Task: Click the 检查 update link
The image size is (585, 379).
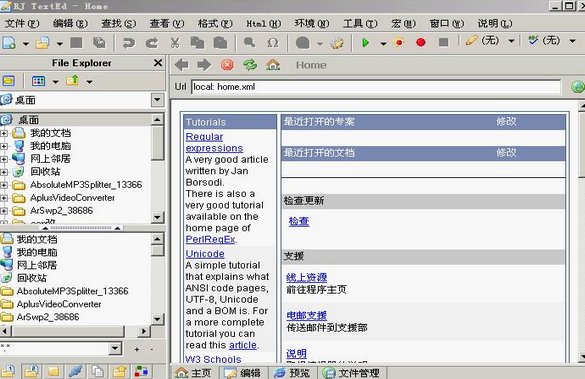Action: (299, 222)
